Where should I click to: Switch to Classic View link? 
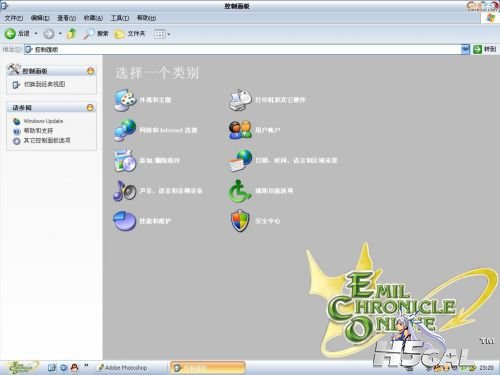(44, 84)
